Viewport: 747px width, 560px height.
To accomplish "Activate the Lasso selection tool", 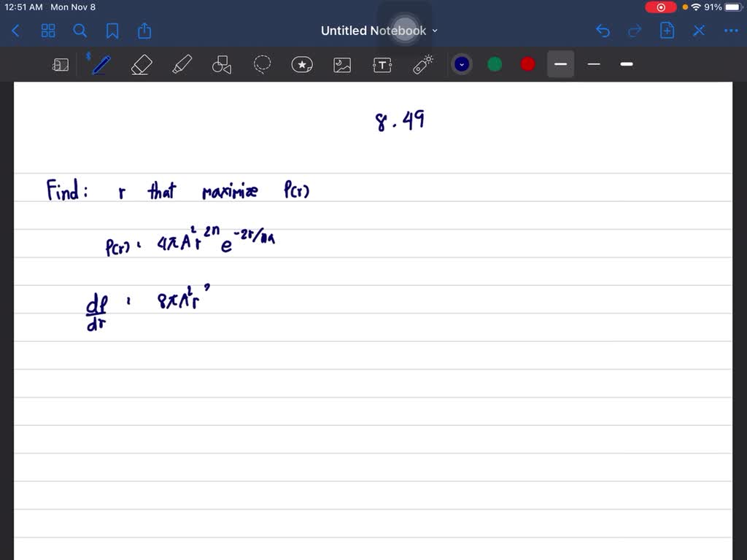I will (262, 64).
